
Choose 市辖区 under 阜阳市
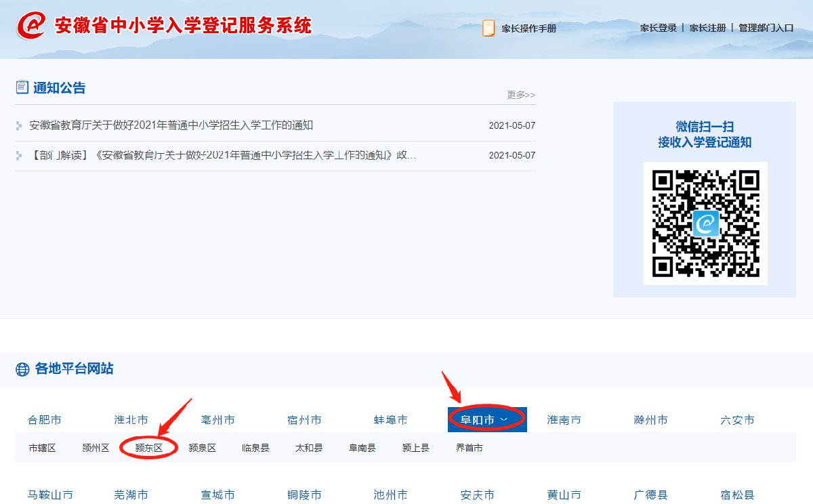coord(42,448)
